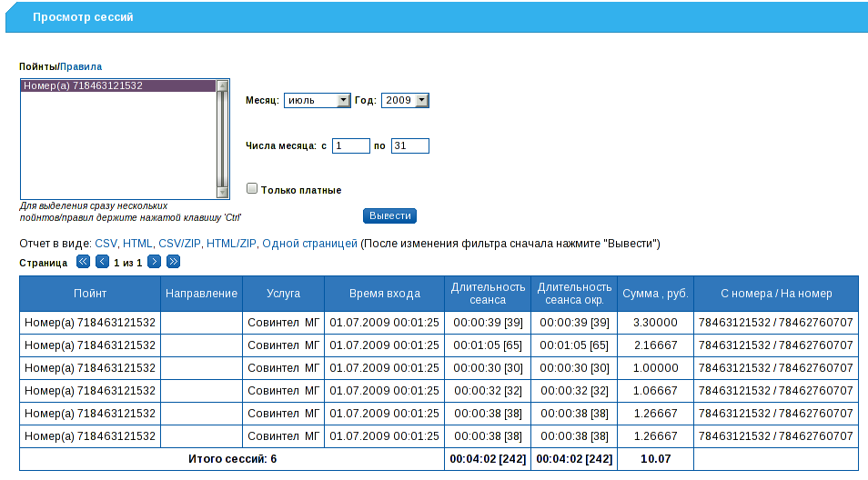Open the month dropdown showing июль
Viewport: 868px width, 480px height.
(317, 101)
